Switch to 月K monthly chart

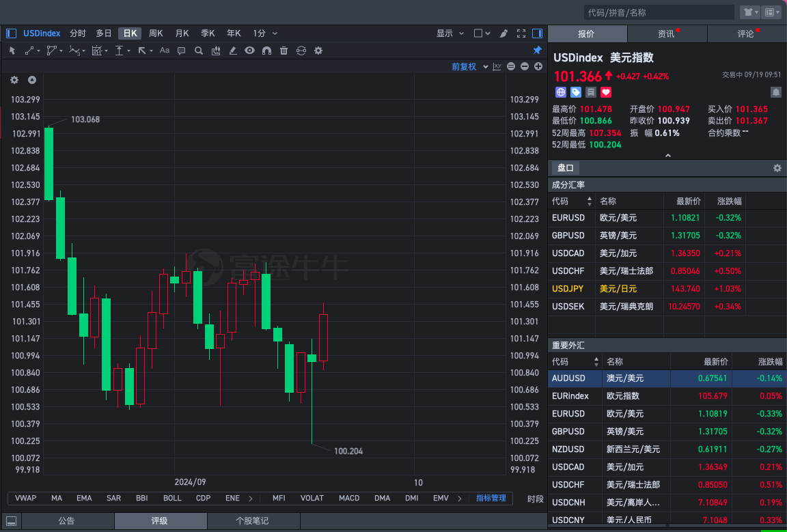coord(182,33)
